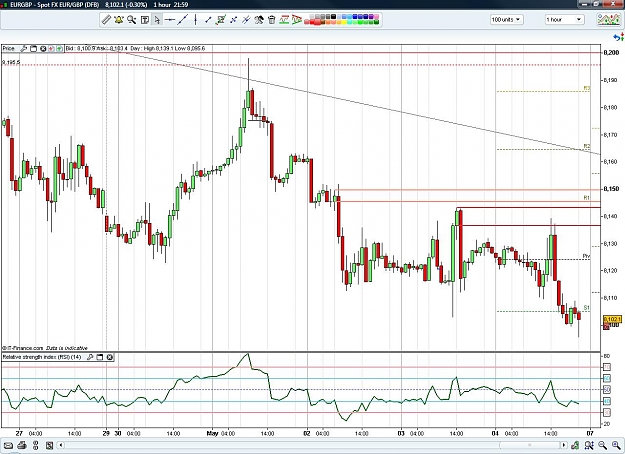Click the S1 pivot label
The height and width of the screenshot is (454, 625).
point(586,308)
